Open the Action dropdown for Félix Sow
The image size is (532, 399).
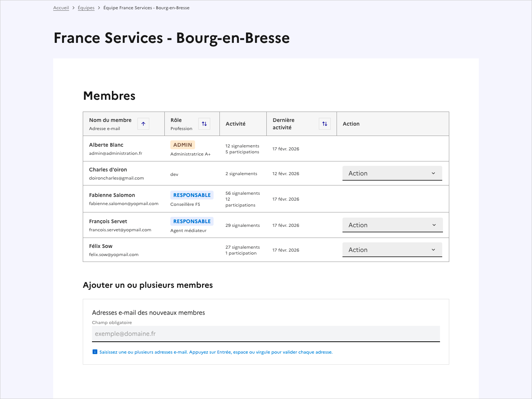point(392,249)
